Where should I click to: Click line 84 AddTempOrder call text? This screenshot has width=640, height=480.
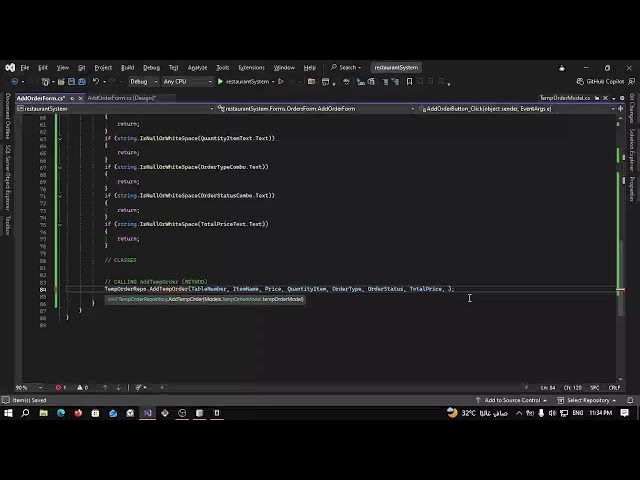point(279,289)
